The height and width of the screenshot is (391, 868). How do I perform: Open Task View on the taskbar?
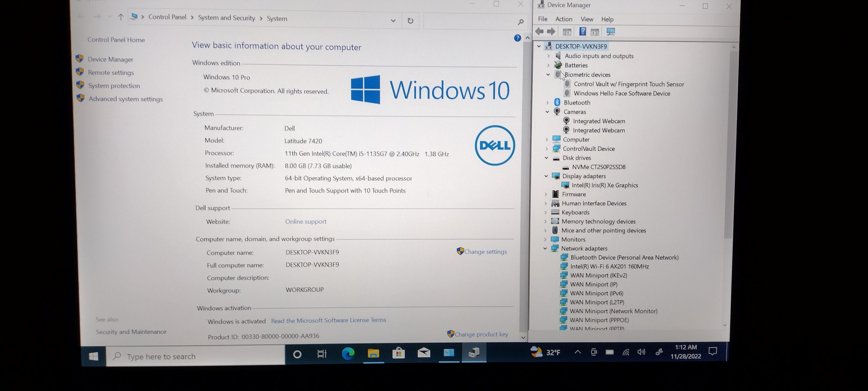321,354
